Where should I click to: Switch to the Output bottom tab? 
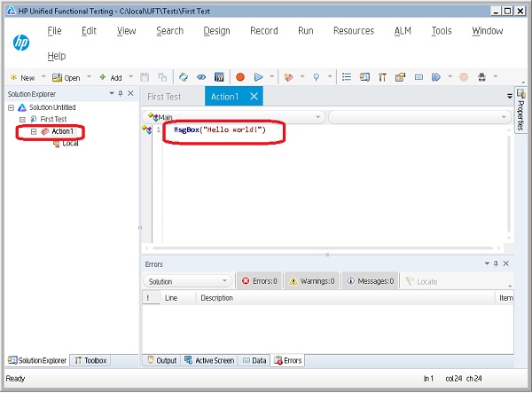click(162, 360)
